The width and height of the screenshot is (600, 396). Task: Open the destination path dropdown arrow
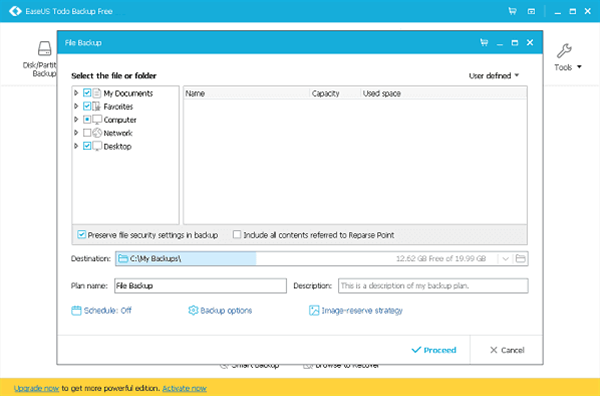click(x=505, y=259)
